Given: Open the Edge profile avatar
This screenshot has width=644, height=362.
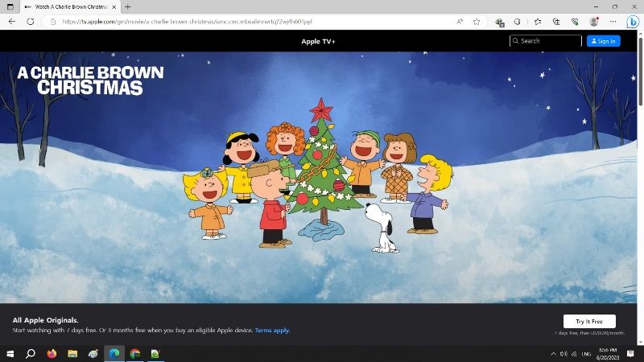Looking at the screenshot, I should click(x=594, y=22).
